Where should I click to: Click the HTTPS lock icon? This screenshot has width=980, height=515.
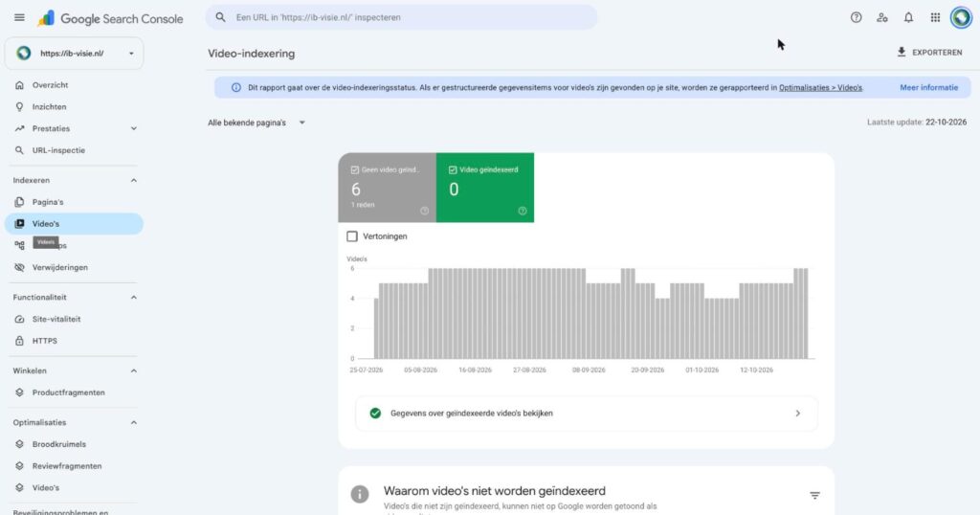coord(19,341)
